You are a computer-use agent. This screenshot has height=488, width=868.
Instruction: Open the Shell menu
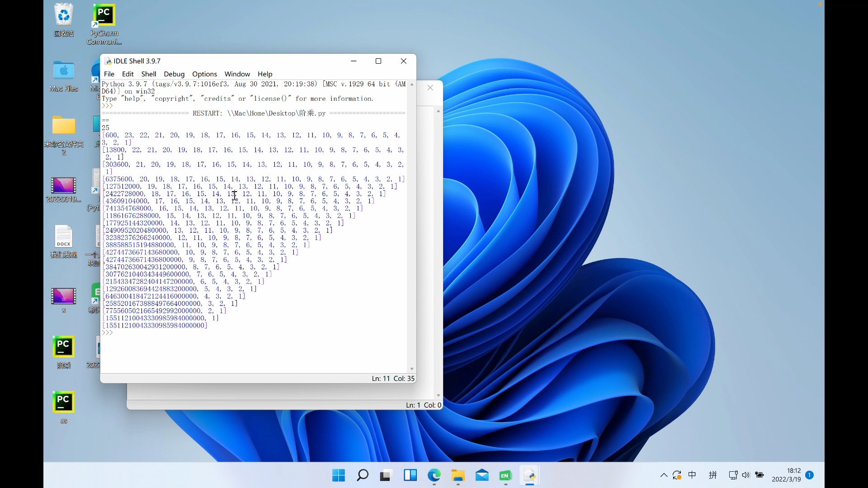pos(149,74)
